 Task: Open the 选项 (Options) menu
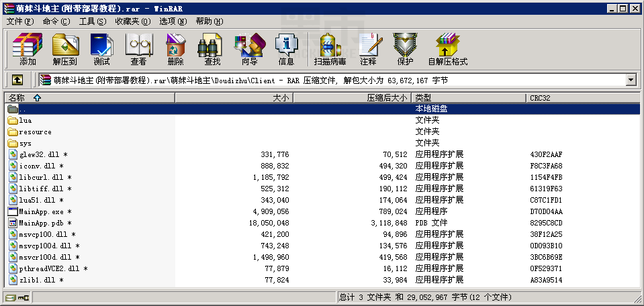pos(173,21)
